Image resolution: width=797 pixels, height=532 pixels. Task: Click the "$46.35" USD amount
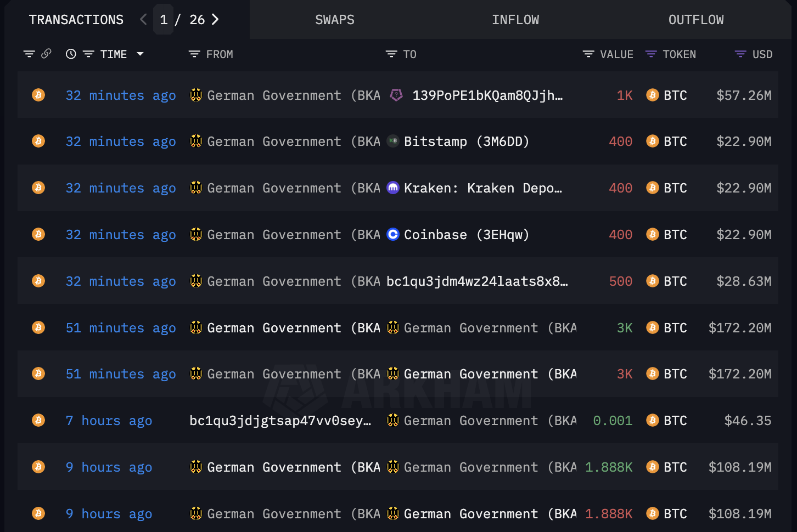tap(748, 420)
